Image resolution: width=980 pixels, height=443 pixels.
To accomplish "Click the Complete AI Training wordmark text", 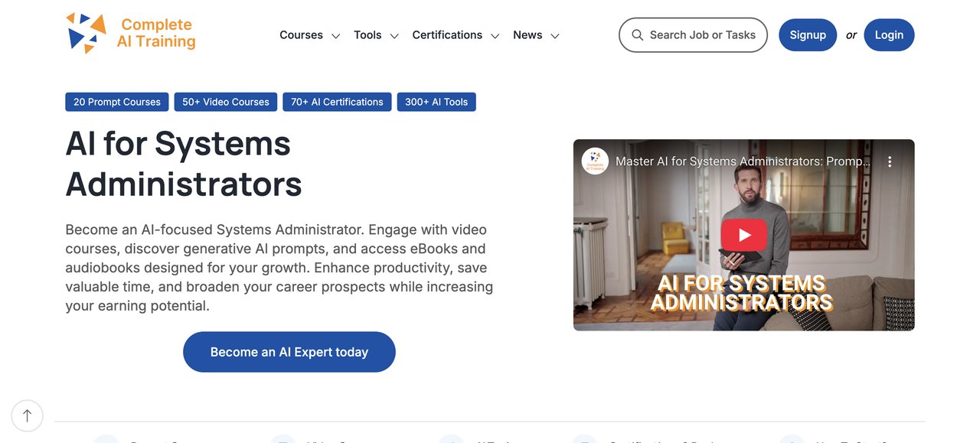I will click(x=156, y=33).
